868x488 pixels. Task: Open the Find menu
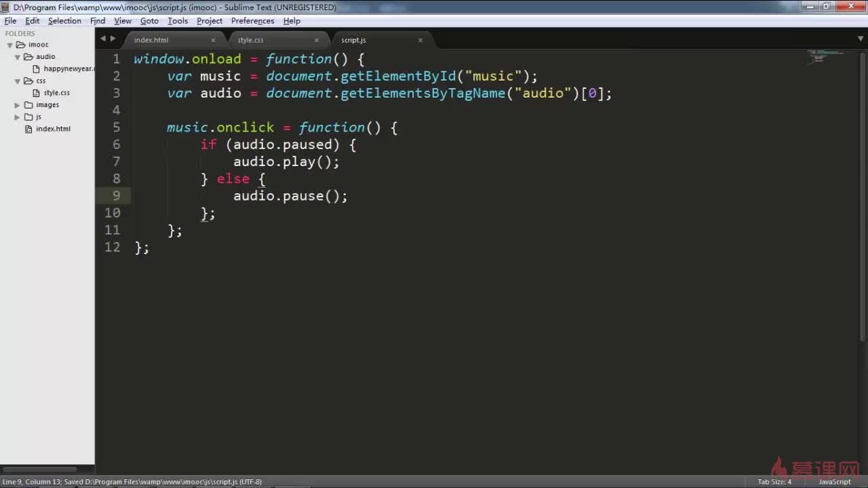[x=98, y=21]
